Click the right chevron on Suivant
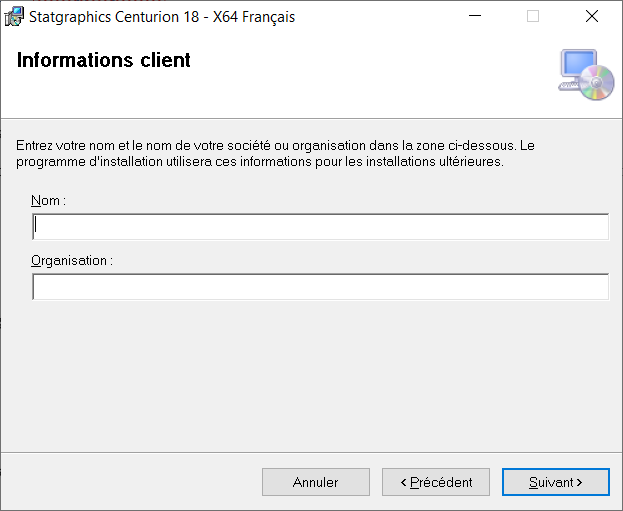The image size is (623, 511). (x=579, y=482)
